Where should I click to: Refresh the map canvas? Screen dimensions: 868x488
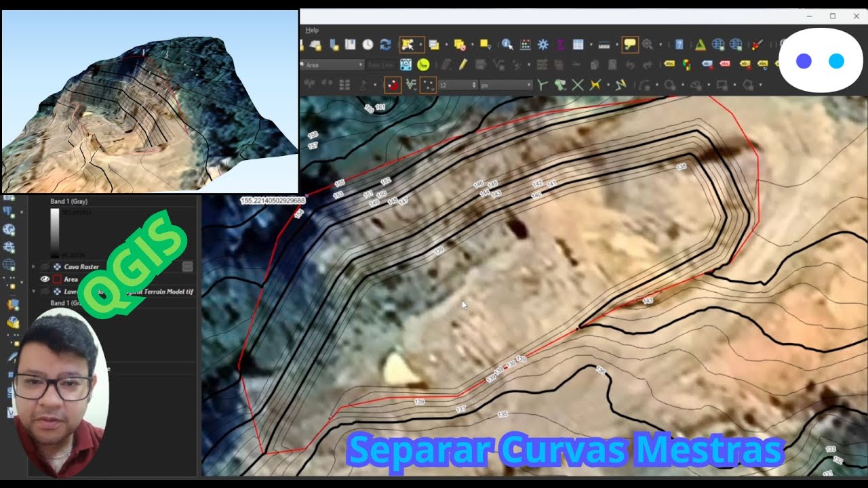click(x=385, y=45)
